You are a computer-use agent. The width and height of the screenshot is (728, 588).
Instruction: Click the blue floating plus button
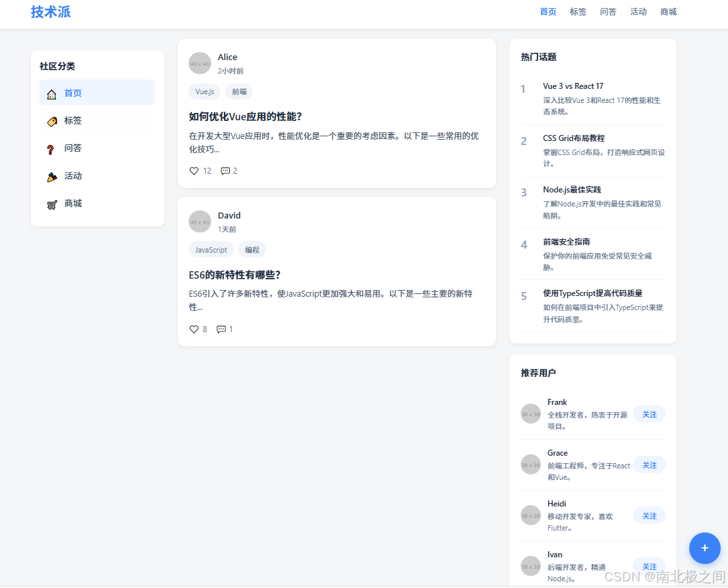tap(705, 548)
